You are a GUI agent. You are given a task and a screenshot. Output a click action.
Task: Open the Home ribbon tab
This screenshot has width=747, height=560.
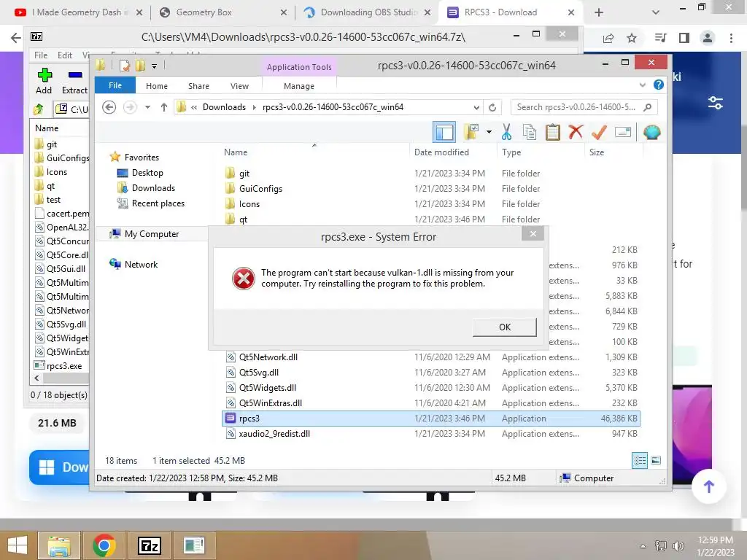[157, 86]
